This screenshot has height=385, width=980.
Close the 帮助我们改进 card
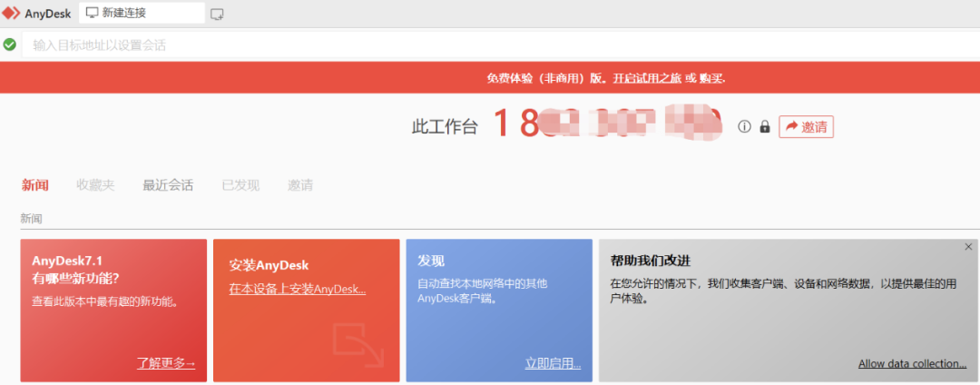point(968,247)
